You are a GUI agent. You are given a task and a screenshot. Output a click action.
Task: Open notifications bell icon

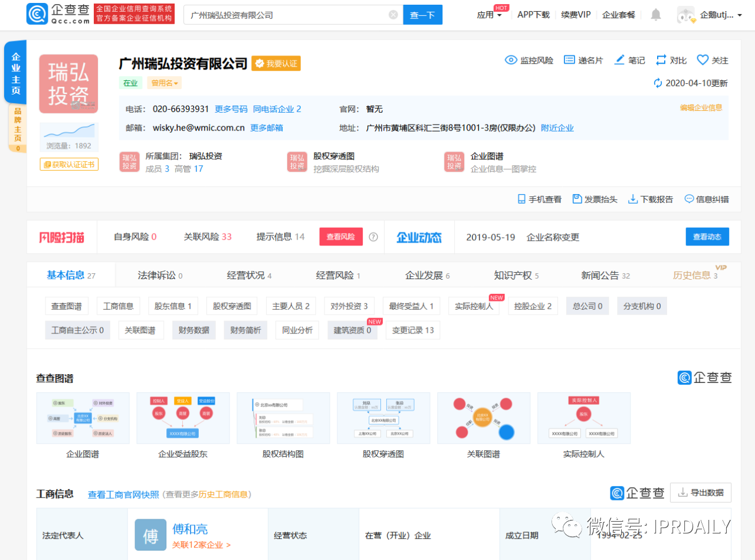coord(655,15)
